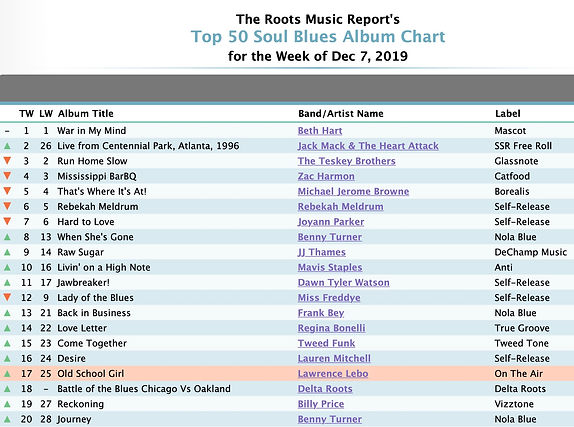Click the SSR Free Roll label cell
Image resolution: width=574 pixels, height=427 pixels.
(523, 146)
